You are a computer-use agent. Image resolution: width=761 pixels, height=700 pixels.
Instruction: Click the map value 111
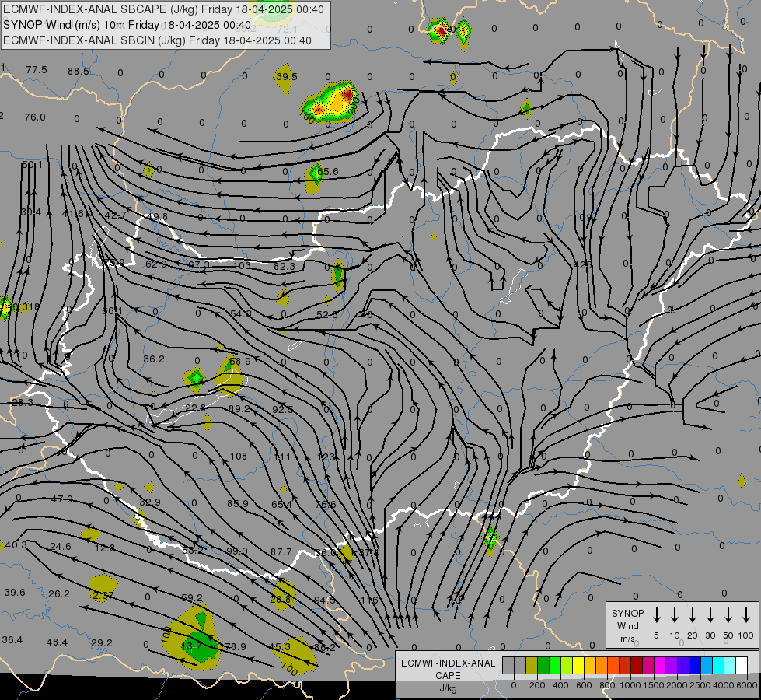click(282, 457)
